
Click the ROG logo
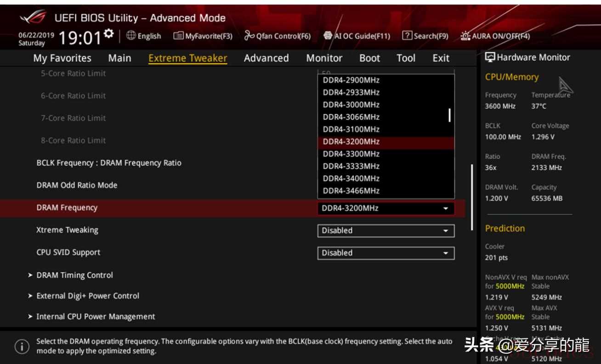tap(33, 18)
